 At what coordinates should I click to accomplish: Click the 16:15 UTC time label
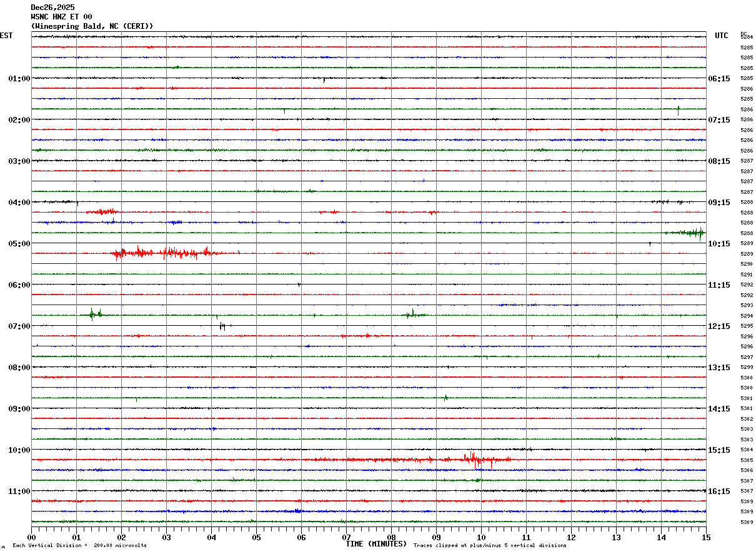(719, 491)
